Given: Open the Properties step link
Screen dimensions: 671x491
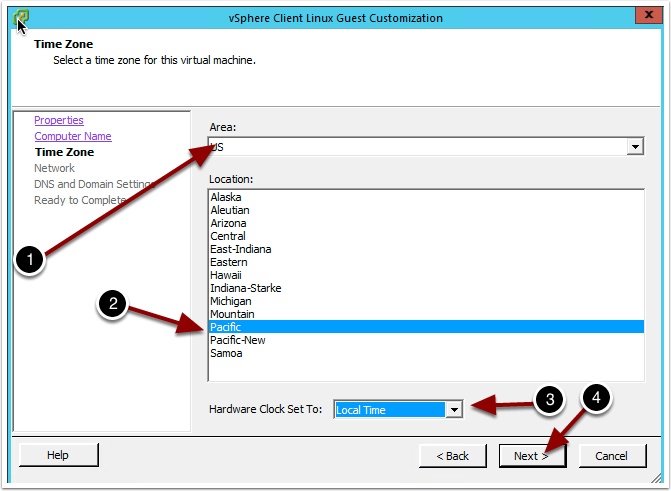Looking at the screenshot, I should click(x=59, y=120).
